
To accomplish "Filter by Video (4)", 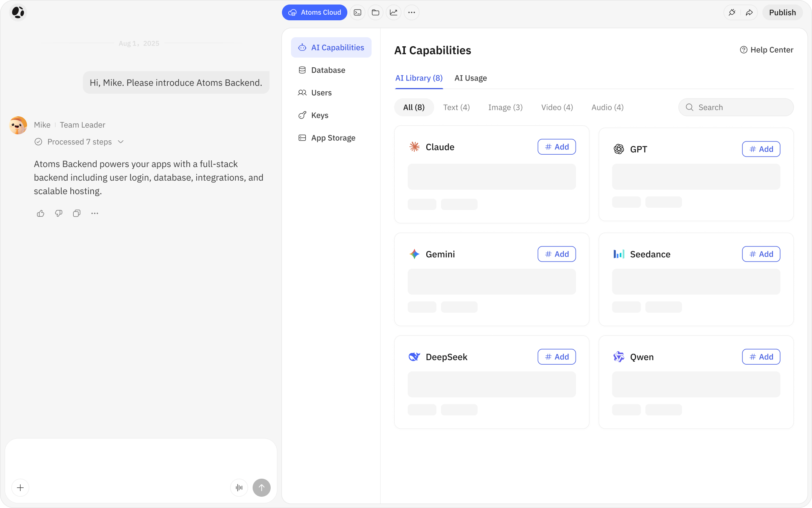I will click(557, 107).
